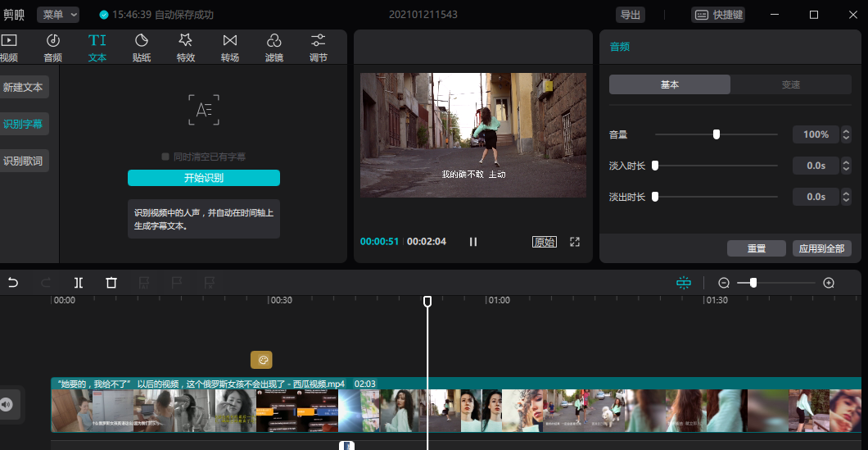Viewport: 868px width, 450px height.
Task: Switch to the 变速 speed tab
Action: [x=790, y=84]
